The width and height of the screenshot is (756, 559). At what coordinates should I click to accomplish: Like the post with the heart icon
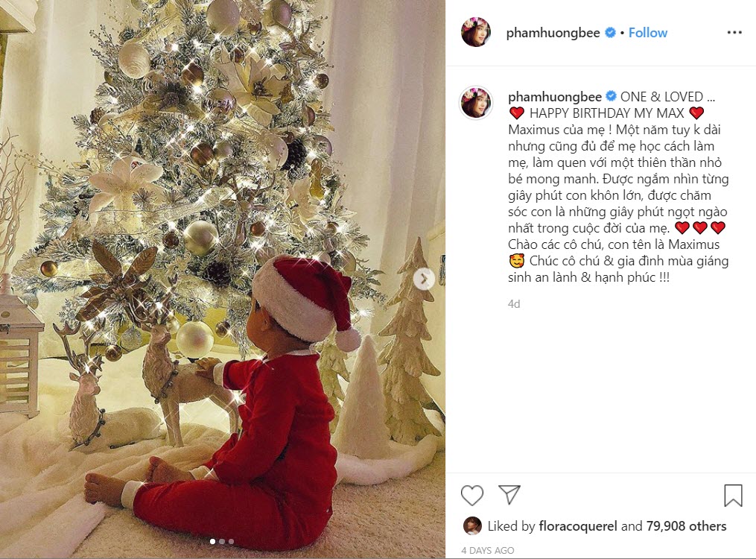(x=471, y=496)
